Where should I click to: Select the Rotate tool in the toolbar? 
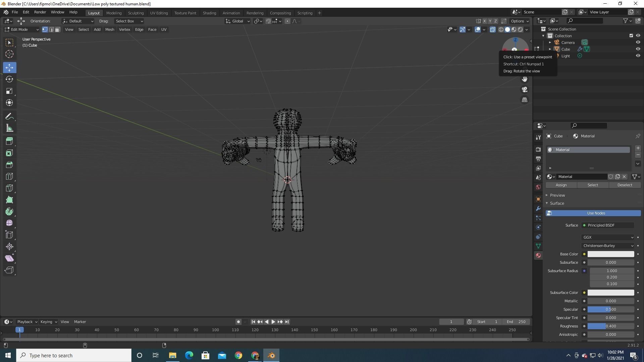(9, 79)
